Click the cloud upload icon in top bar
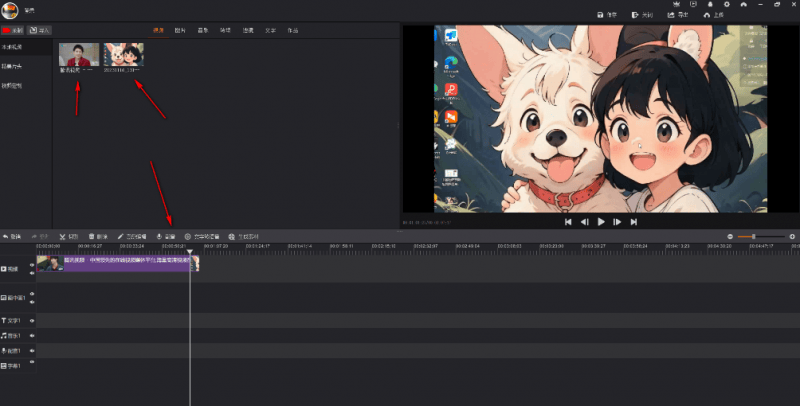This screenshot has width=800, height=406. (x=708, y=16)
